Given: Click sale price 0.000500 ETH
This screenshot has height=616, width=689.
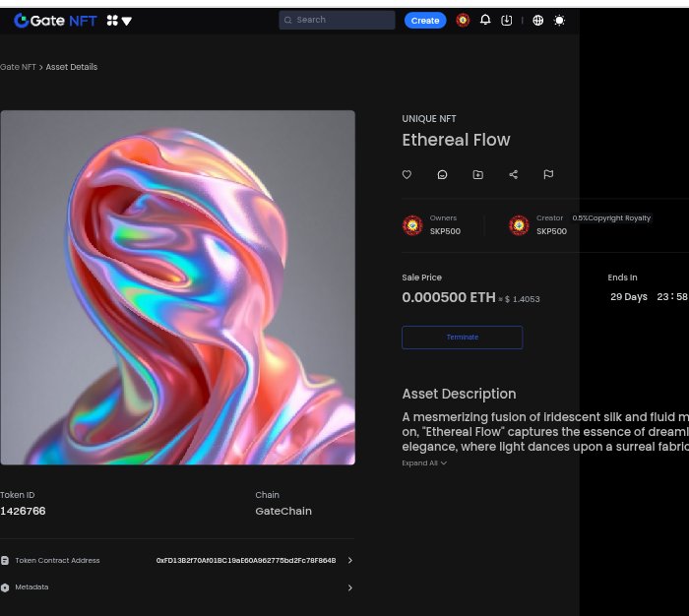Looking at the screenshot, I should (449, 297).
